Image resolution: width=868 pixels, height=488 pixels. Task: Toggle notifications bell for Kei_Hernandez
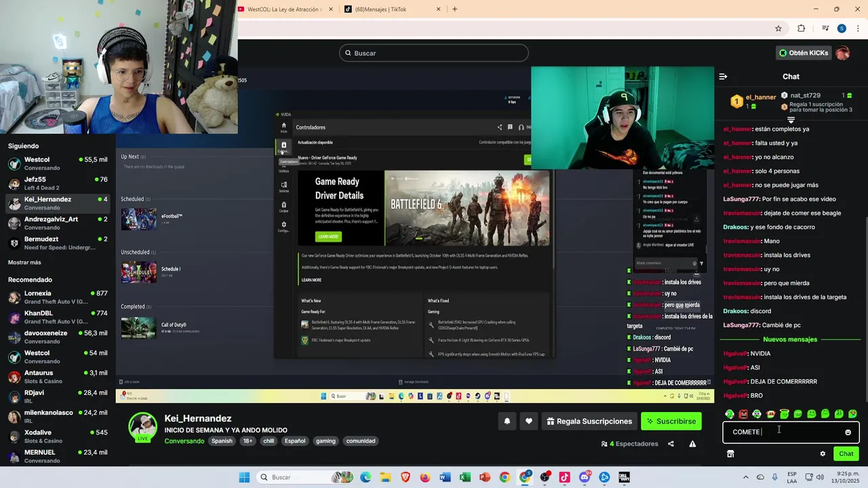tap(507, 422)
